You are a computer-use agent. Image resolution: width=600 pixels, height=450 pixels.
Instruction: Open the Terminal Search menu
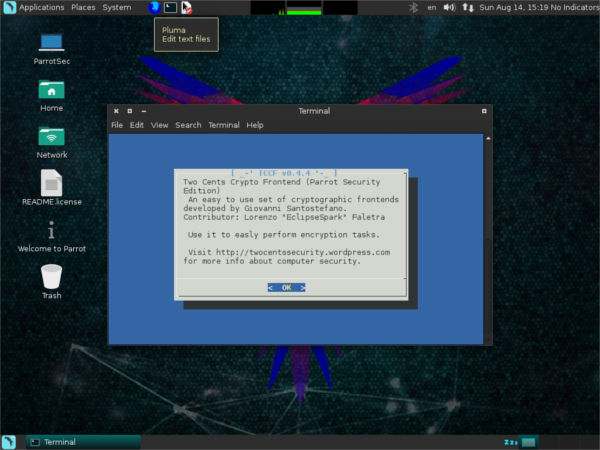188,125
